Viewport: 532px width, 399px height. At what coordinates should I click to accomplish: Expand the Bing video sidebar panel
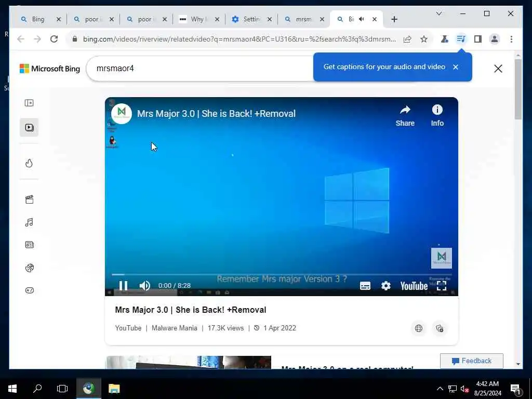pyautogui.click(x=29, y=103)
